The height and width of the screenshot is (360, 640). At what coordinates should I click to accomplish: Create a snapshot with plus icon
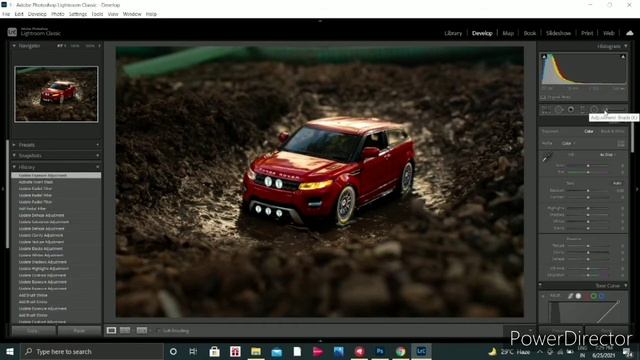98,156
